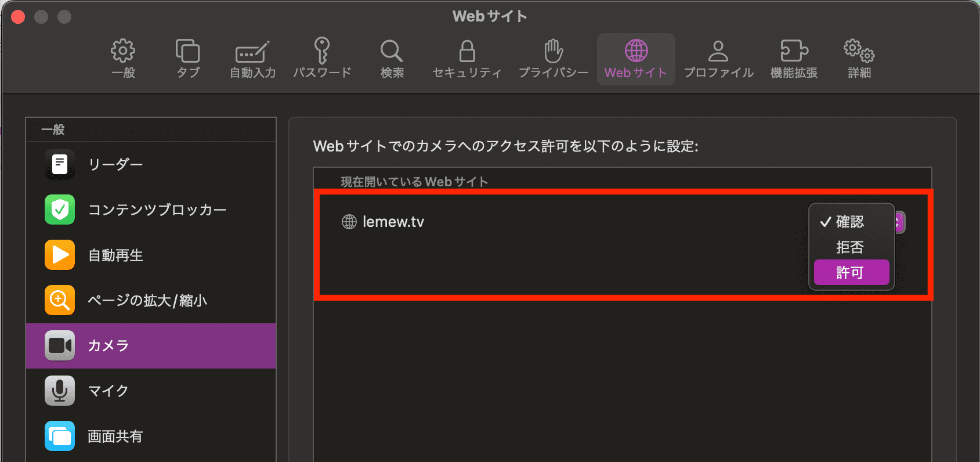Open the セキュリティ (Security) lock tab
980x462 pixels.
pyautogui.click(x=467, y=59)
